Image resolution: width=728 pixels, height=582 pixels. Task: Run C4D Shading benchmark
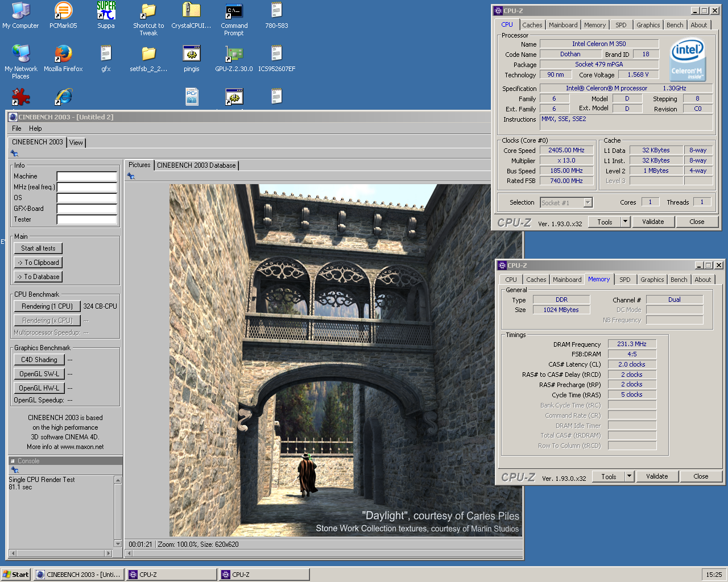coord(39,360)
